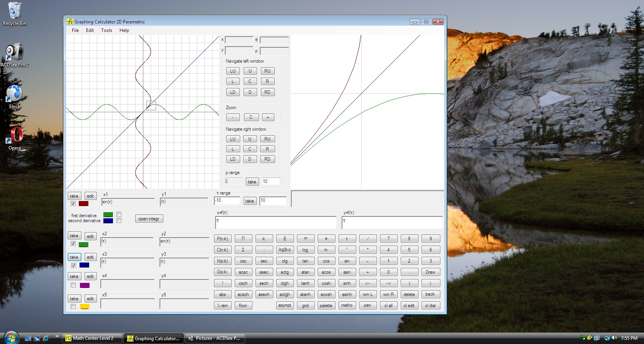Insert the caret power operator
Image resolution: width=644 pixels, height=344 pixels.
click(x=347, y=250)
